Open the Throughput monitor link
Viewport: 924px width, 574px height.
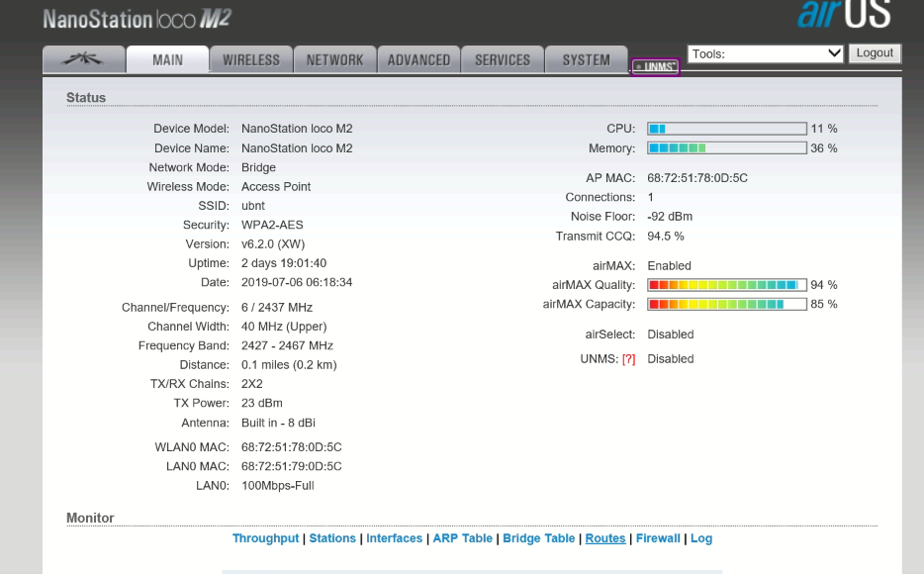(x=266, y=538)
